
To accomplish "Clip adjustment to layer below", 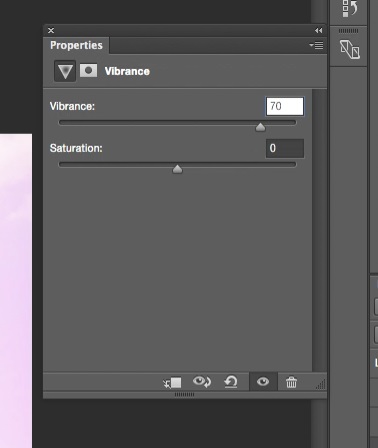I will point(172,382).
